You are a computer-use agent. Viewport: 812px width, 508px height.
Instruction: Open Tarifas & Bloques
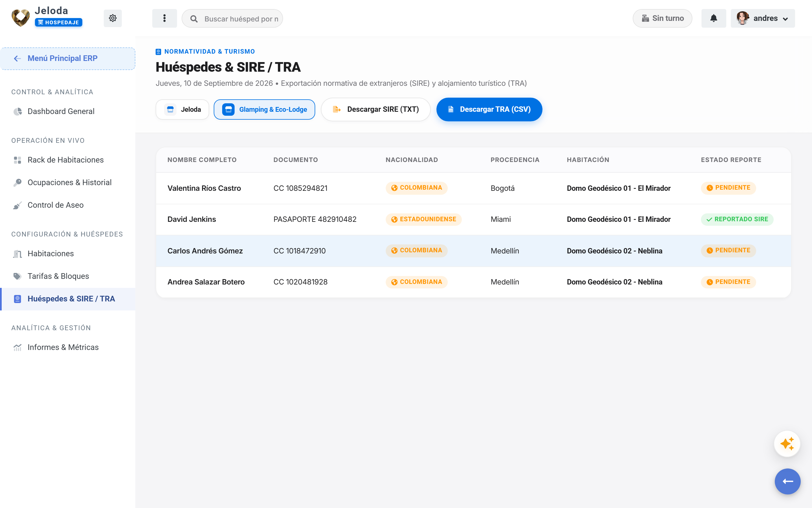coord(68,276)
